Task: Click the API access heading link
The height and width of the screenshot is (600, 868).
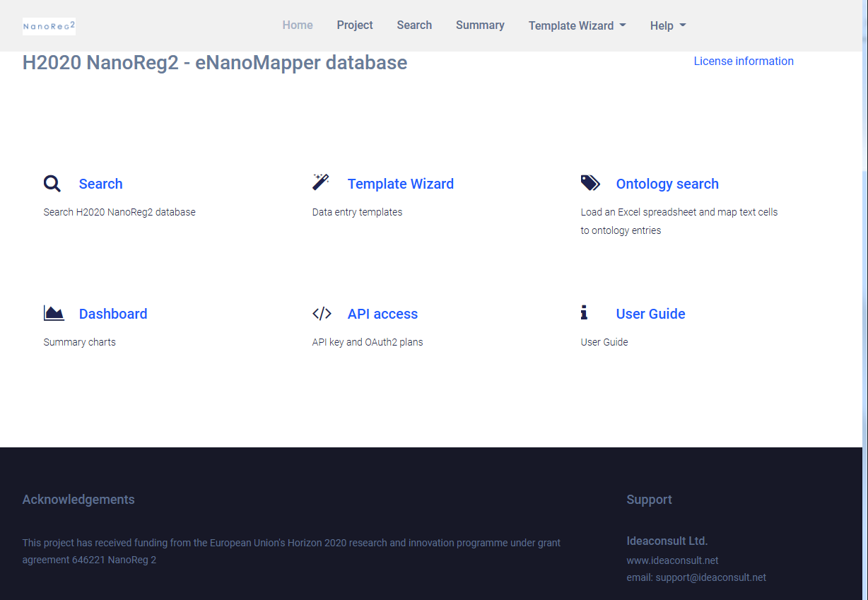Action: (382, 314)
